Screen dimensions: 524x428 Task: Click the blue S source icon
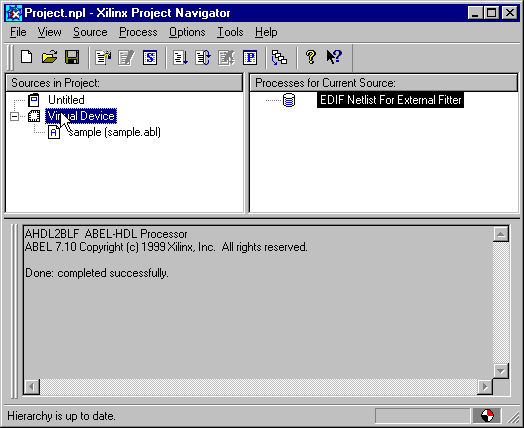150,57
